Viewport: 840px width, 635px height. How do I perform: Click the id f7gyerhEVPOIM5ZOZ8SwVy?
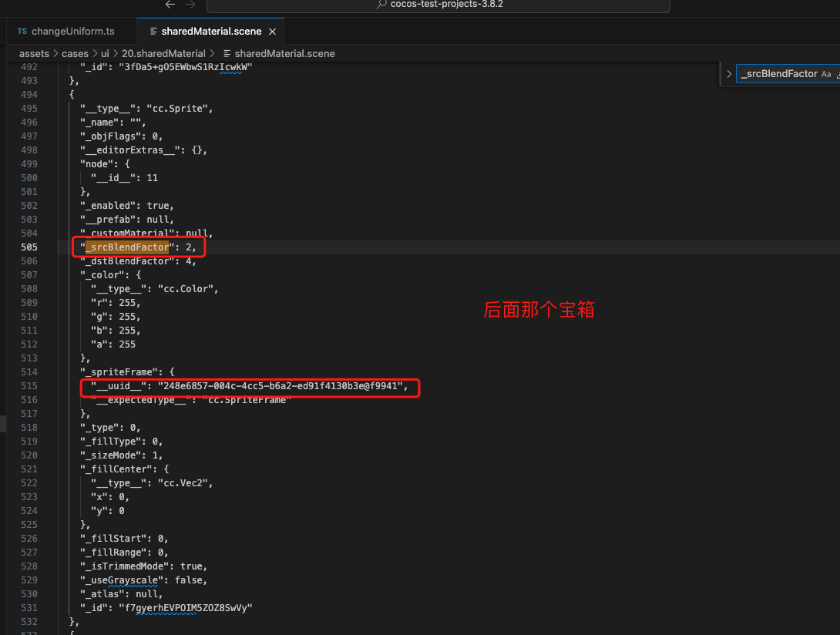point(186,608)
